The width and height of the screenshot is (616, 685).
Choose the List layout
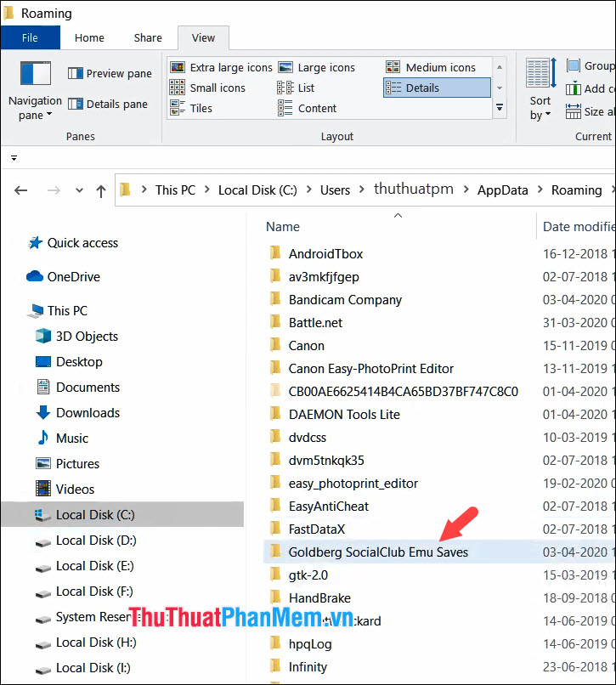pos(296,88)
